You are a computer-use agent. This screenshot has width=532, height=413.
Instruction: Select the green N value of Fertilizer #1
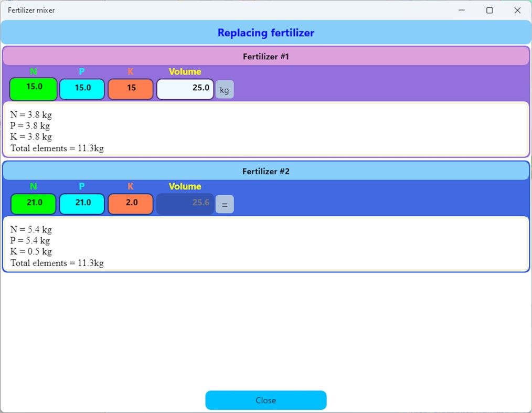33,89
